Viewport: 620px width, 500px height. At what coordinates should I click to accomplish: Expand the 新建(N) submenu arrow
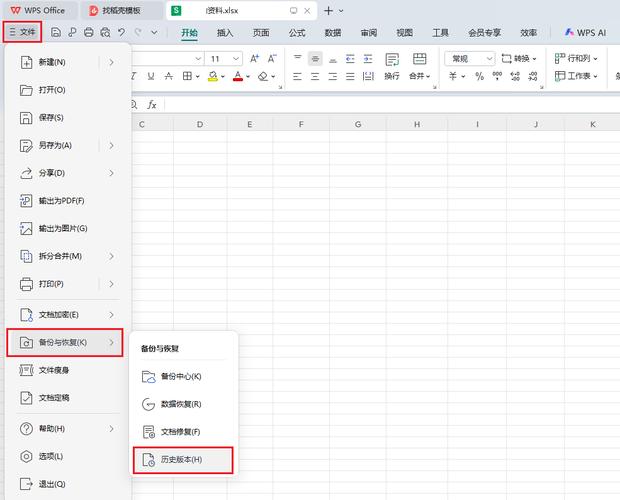coord(112,62)
